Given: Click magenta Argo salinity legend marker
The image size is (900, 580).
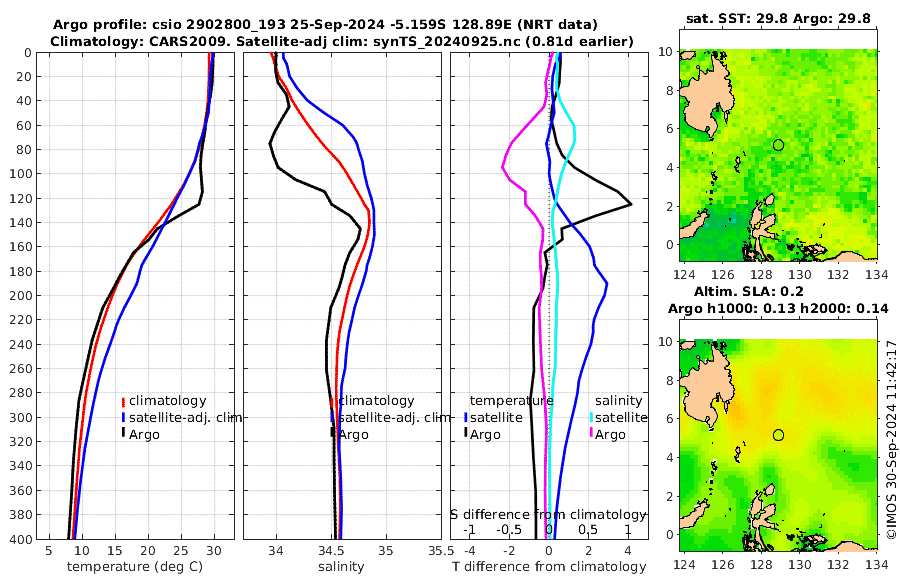Looking at the screenshot, I should coord(592,434).
